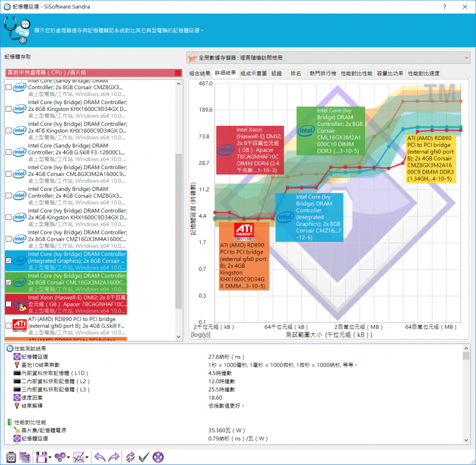The image size is (476, 465).
Task: Open the 排名 tab
Action: coord(296,73)
